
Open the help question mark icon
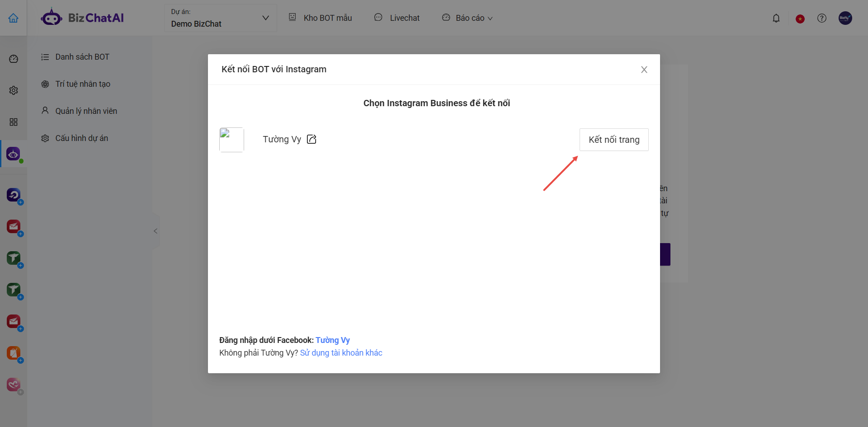pyautogui.click(x=822, y=18)
